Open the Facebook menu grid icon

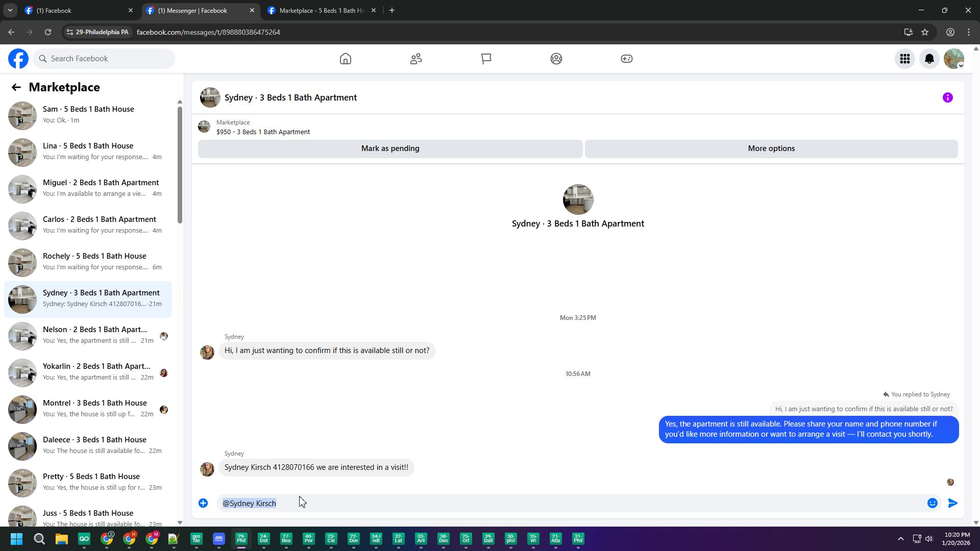click(905, 59)
